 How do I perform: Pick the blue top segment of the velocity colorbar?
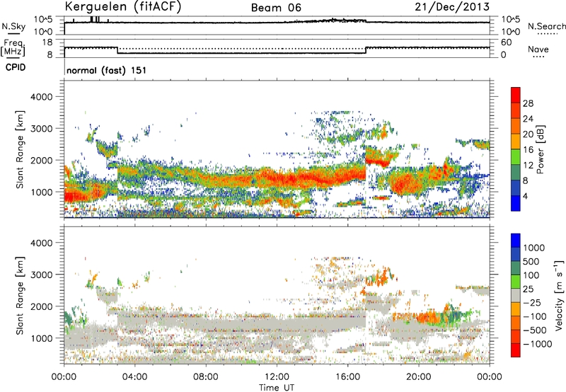pos(516,241)
